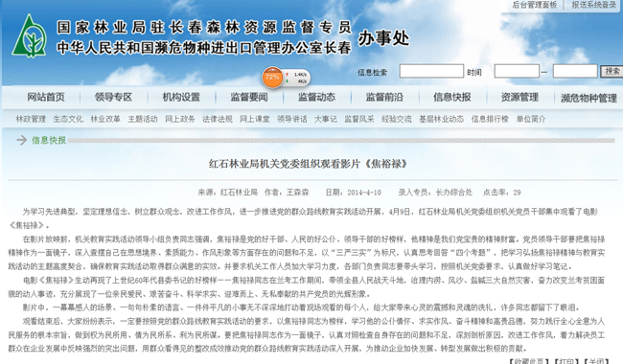Click the 信息检索 search input field

click(x=431, y=72)
